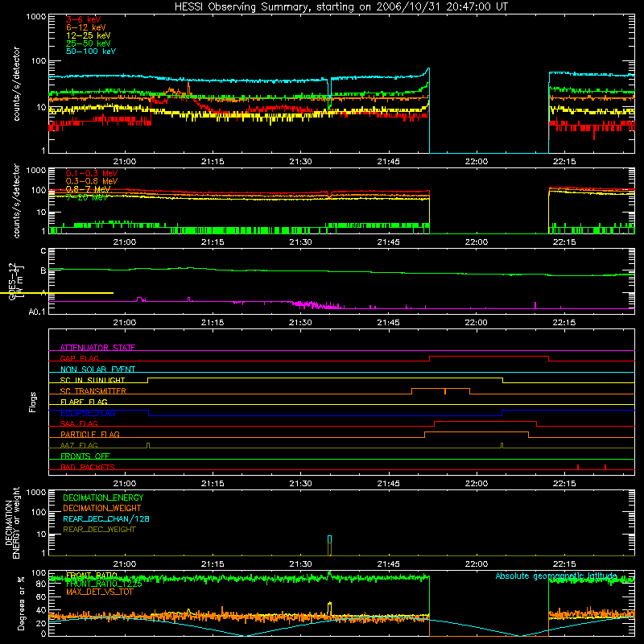Click the FRONT_RATIO_1225 legend label
Viewport: 644px width, 644px height.
click(x=104, y=584)
